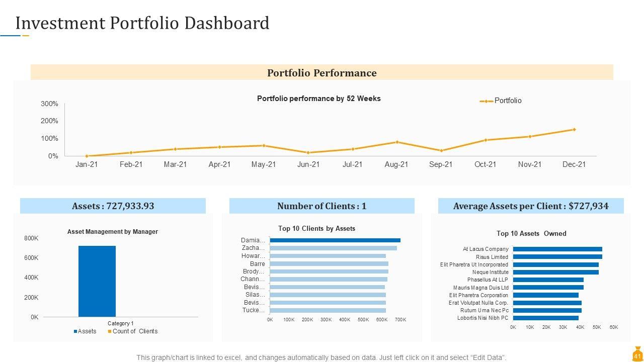Click the Dec-21 data point on the line chart
Image resolution: width=644 pixels, height=362 pixels.
[574, 130]
